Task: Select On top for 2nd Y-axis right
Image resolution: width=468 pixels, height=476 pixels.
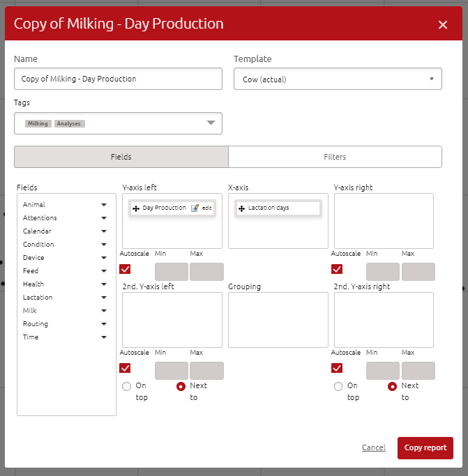Action: [x=338, y=386]
